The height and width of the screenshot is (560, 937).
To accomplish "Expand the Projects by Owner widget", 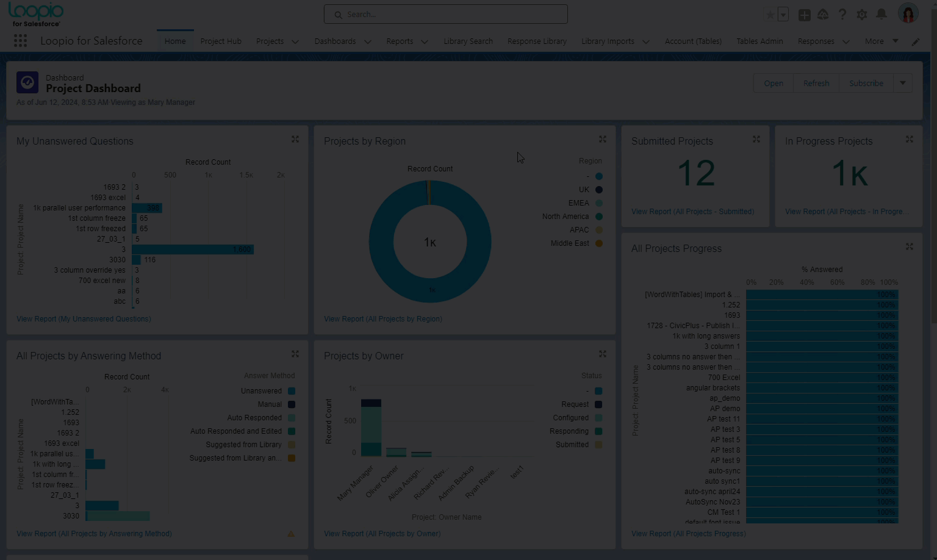I will click(603, 354).
